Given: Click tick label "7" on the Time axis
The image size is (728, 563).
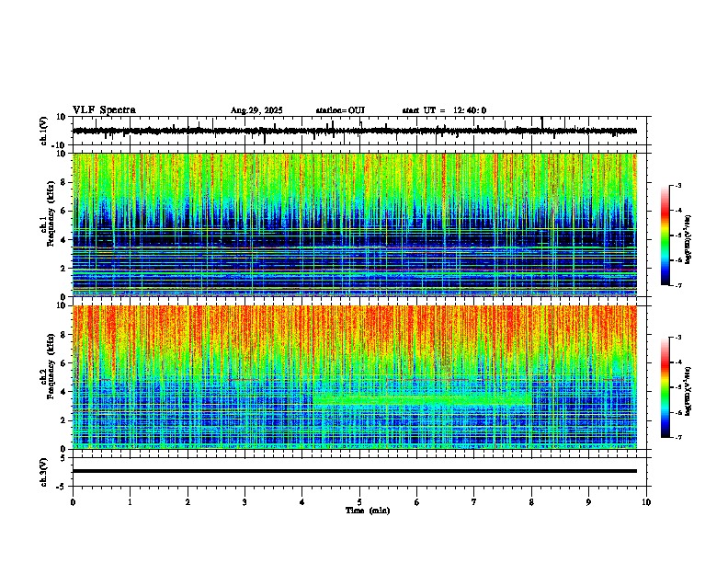Looking at the screenshot, I should pos(474,502).
